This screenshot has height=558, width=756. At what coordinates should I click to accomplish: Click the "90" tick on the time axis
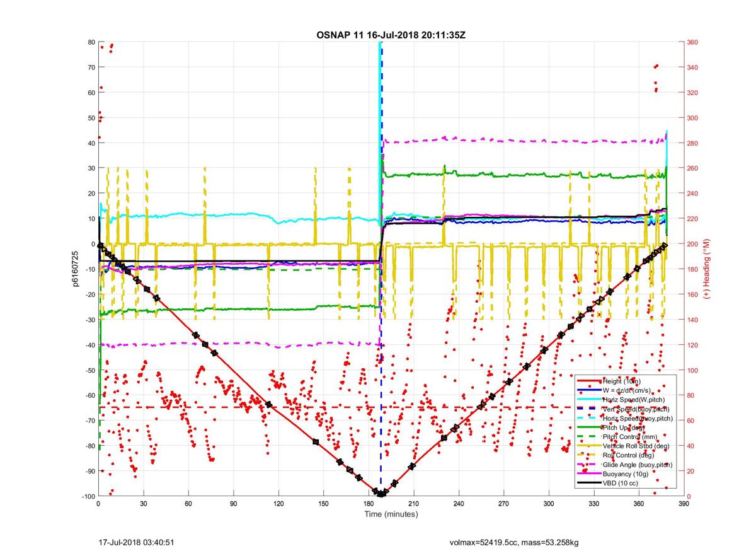(234, 504)
